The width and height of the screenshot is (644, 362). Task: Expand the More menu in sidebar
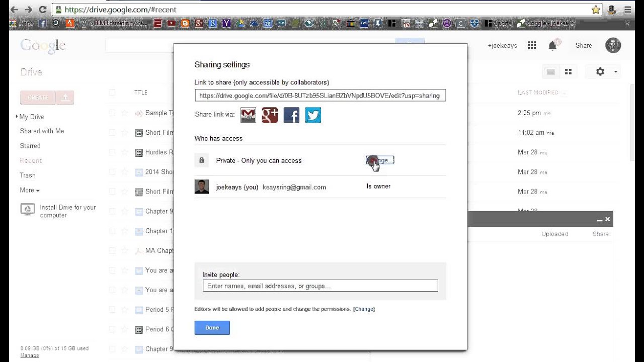[30, 190]
